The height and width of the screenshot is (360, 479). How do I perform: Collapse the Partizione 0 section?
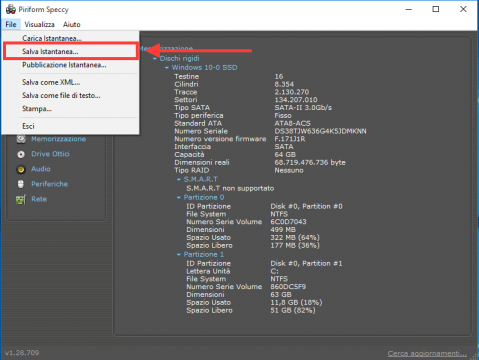click(x=179, y=197)
